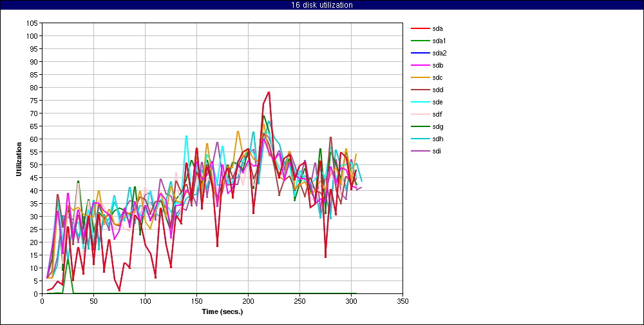
Task: Click the highest peak of red sda line
Action: coord(269,92)
